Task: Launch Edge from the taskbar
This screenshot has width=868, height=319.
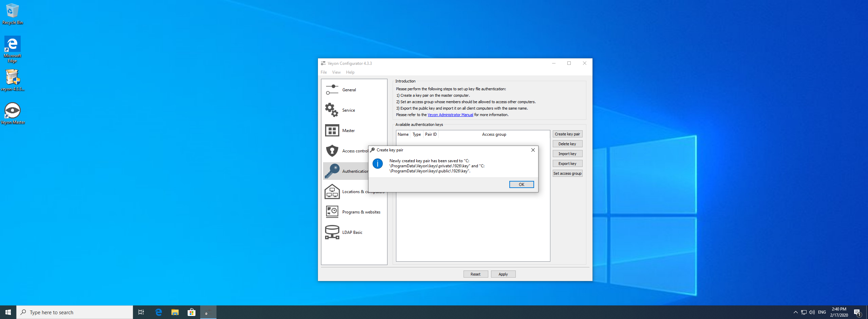Action: tap(158, 312)
